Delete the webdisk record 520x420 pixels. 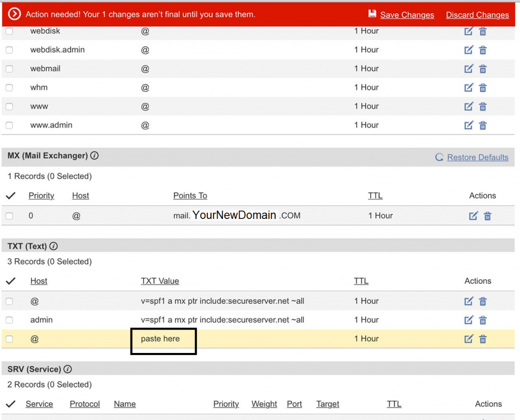pyautogui.click(x=483, y=31)
